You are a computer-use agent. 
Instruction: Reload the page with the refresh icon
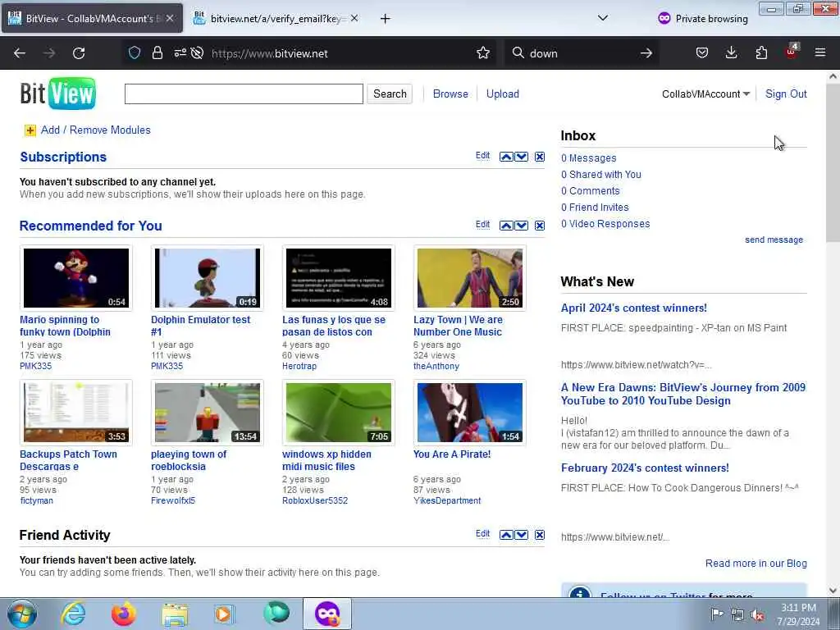(79, 53)
